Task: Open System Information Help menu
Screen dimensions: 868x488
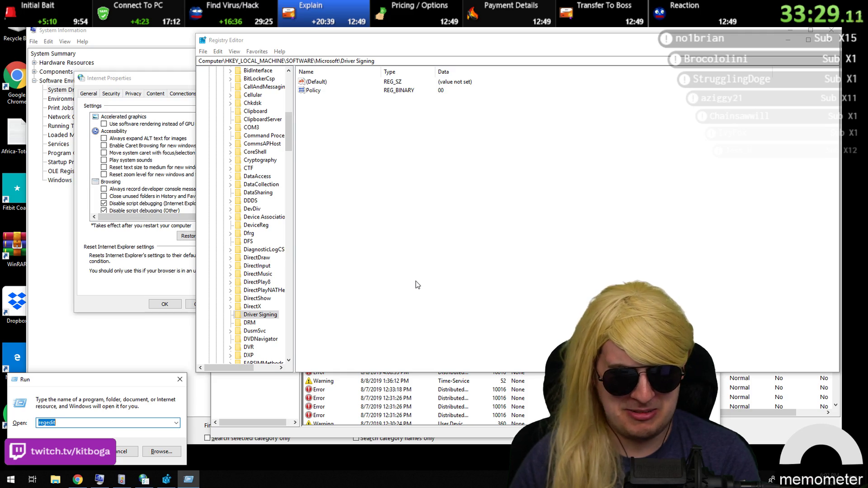Action: pos(82,42)
